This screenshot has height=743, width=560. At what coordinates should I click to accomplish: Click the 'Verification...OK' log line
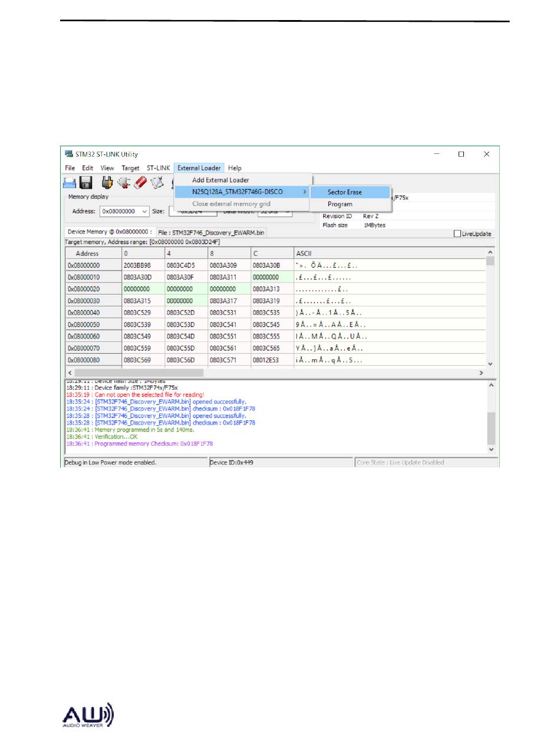(101, 437)
